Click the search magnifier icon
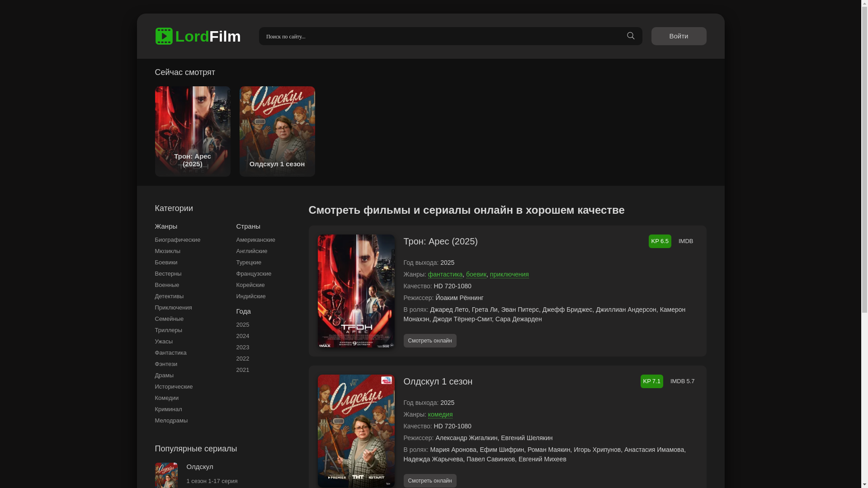 (x=631, y=36)
